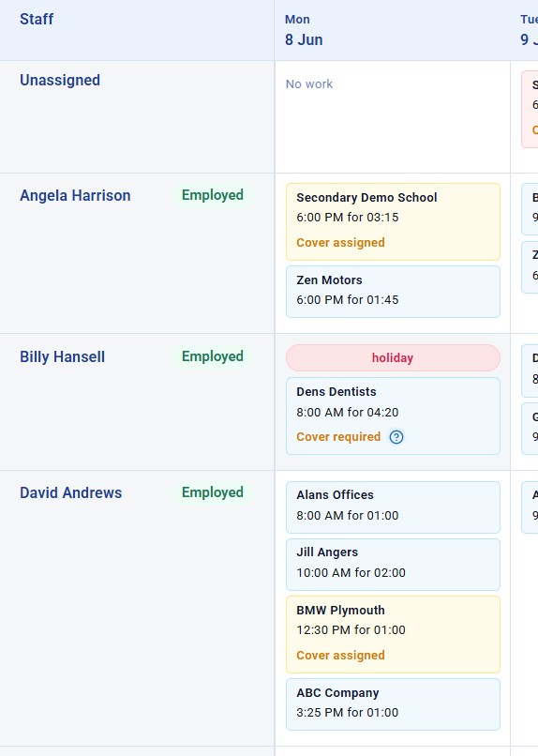Click the holiday badge for Billy Hansell
538x756 pixels.
(x=393, y=357)
